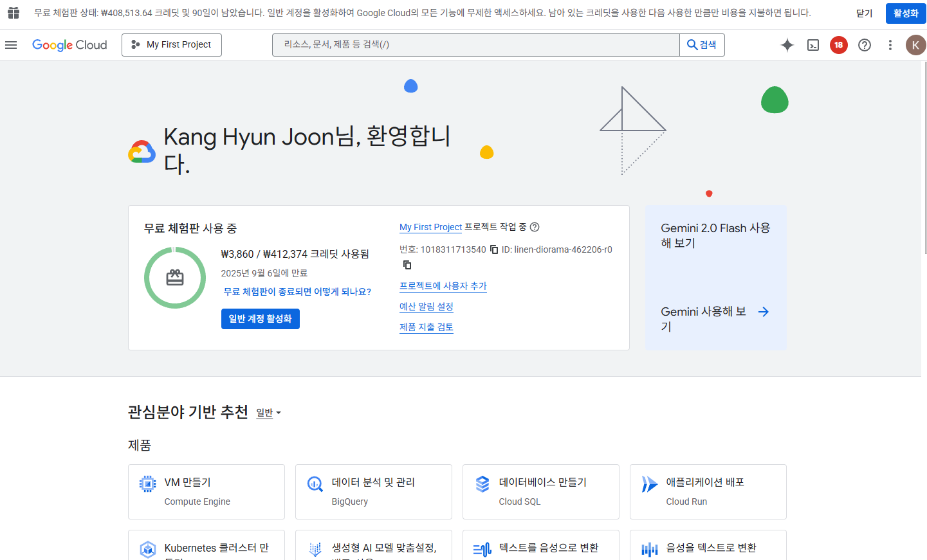927x560 pixels.
Task: Open the 애플리케이션 배포 card
Action: [x=708, y=492]
